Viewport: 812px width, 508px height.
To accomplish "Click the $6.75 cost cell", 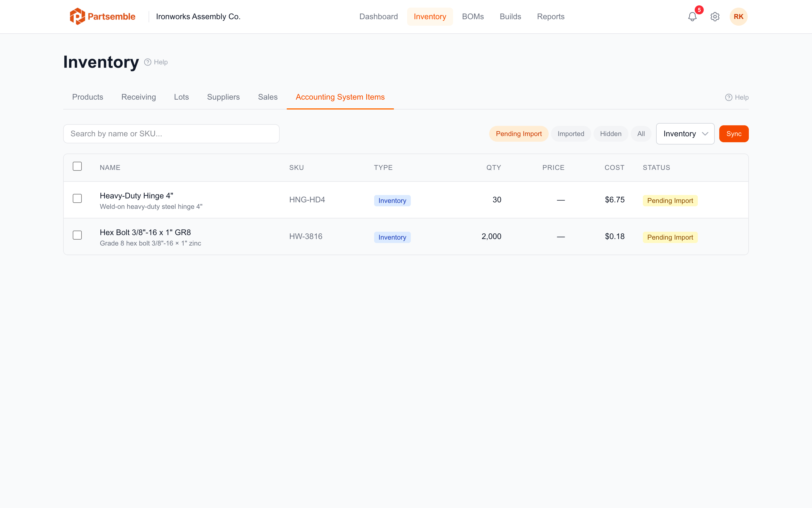I will coord(615,200).
